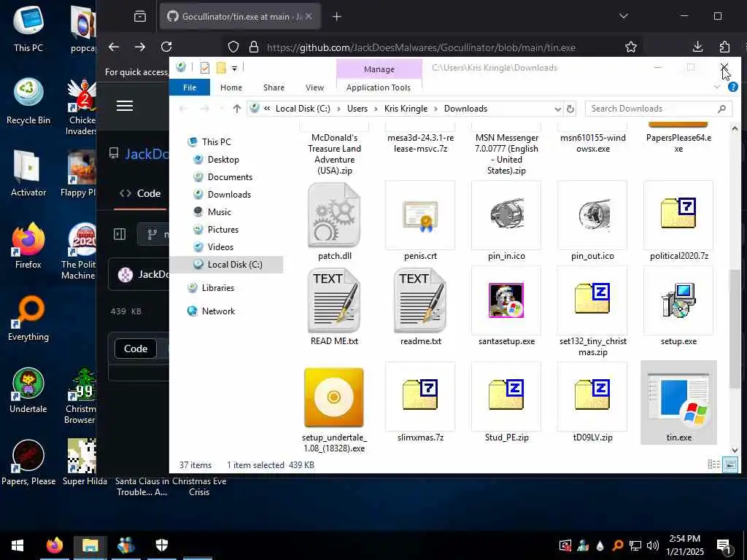
Task: Open the GitHub hamburger navigation menu
Action: (125, 106)
